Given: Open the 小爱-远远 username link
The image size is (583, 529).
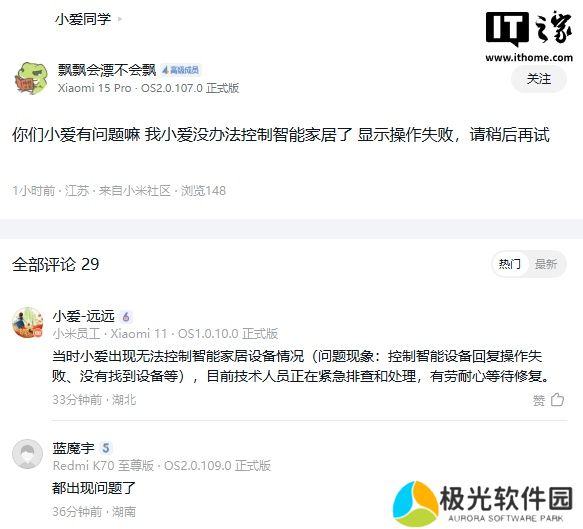Looking at the screenshot, I should pos(84,316).
